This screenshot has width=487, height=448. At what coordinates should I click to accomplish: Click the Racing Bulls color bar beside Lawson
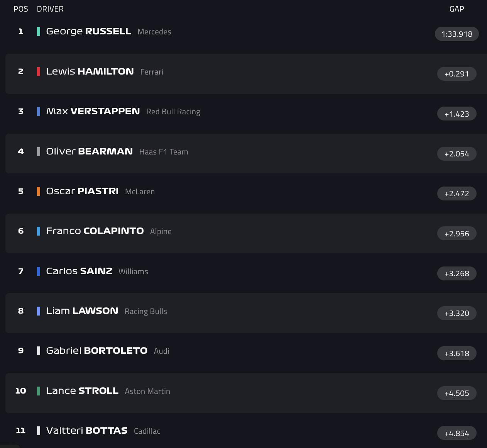(x=38, y=311)
